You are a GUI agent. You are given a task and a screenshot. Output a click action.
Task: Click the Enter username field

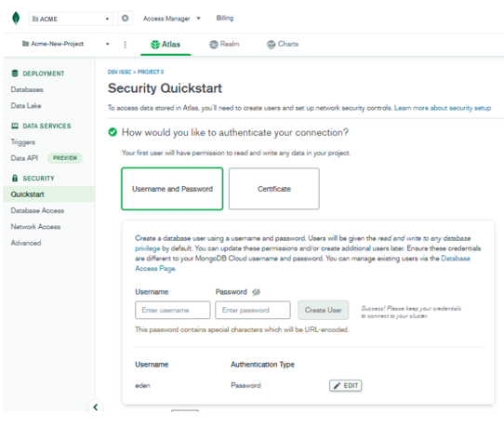[173, 310]
